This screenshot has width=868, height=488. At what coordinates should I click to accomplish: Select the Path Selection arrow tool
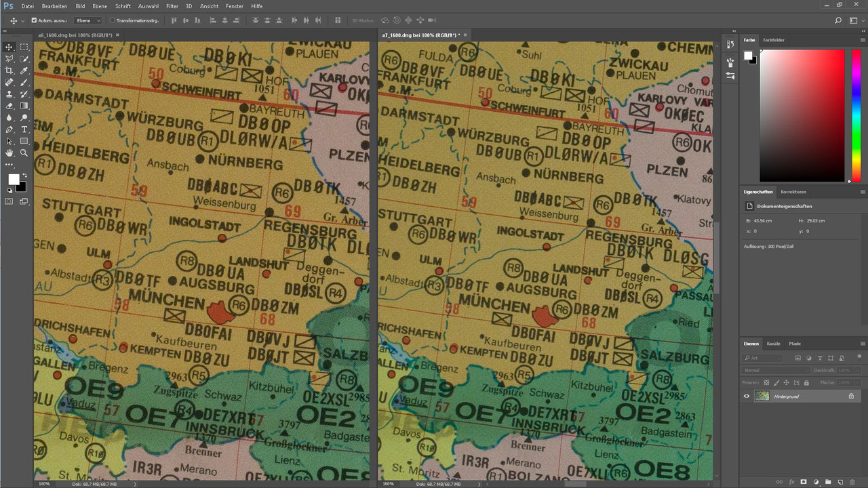[x=9, y=141]
